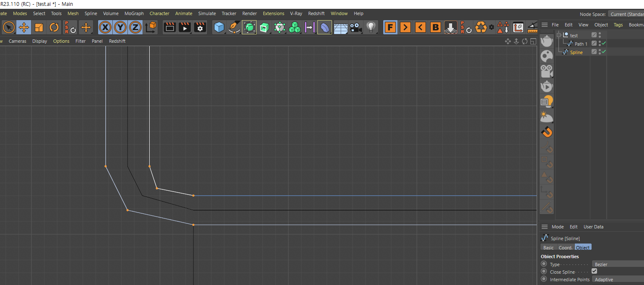
Task: Add a Cube primitive object
Action: pyautogui.click(x=219, y=28)
